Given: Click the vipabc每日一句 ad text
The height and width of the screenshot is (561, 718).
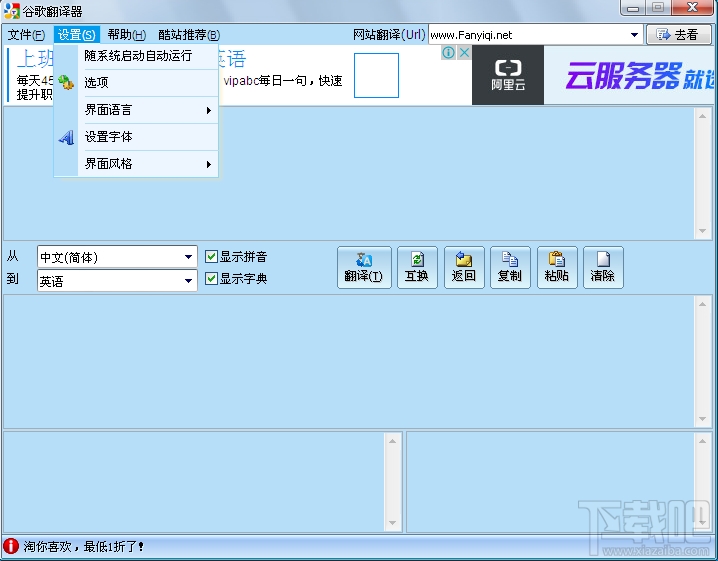Looking at the screenshot, I should coord(283,81).
